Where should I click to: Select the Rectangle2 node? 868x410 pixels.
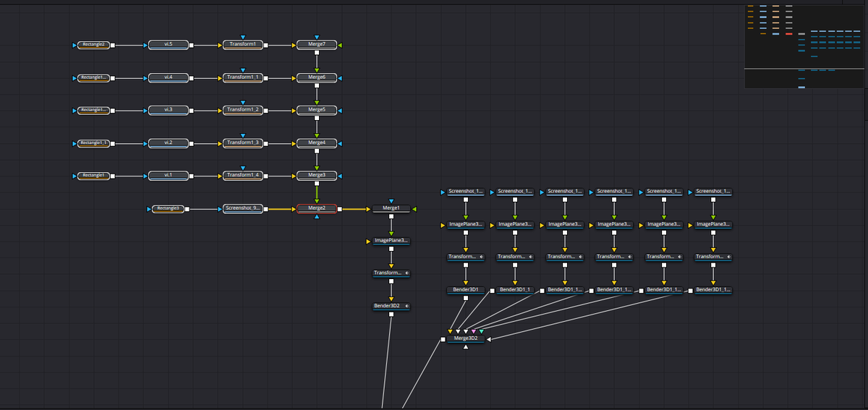pos(93,45)
